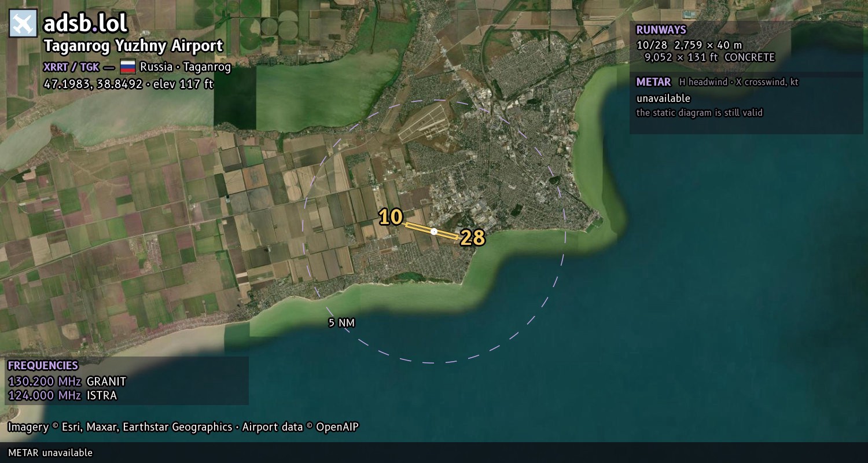
Task: Click 'METAR unavailable' in the status bar
Action: [50, 453]
